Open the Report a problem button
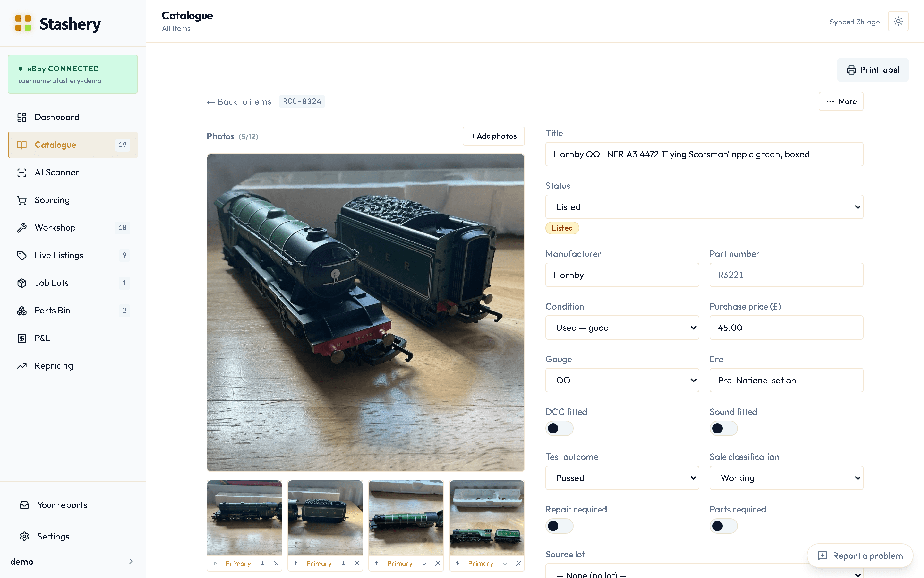The height and width of the screenshot is (578, 924). tap(860, 556)
